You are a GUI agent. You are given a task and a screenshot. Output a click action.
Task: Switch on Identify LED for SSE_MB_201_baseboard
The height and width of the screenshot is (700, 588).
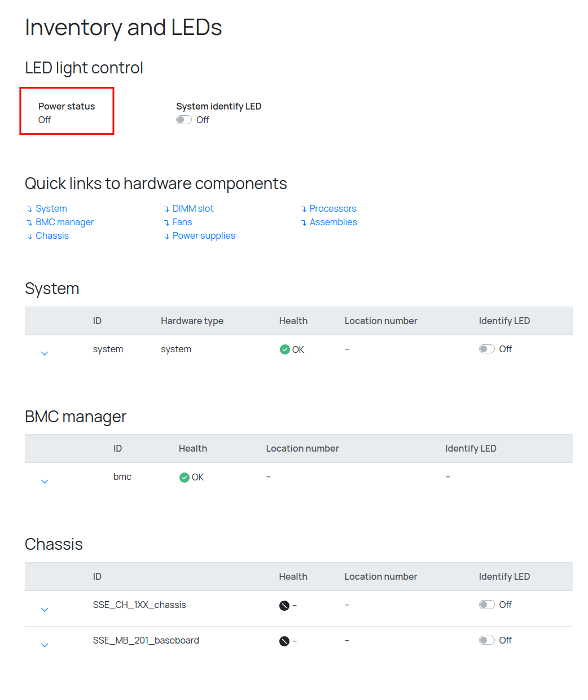point(486,640)
